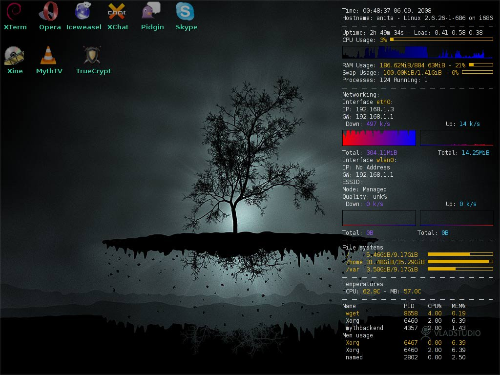500x375 pixels.
Task: Click the wlan0 upload traffic graph
Action: tap(457, 218)
